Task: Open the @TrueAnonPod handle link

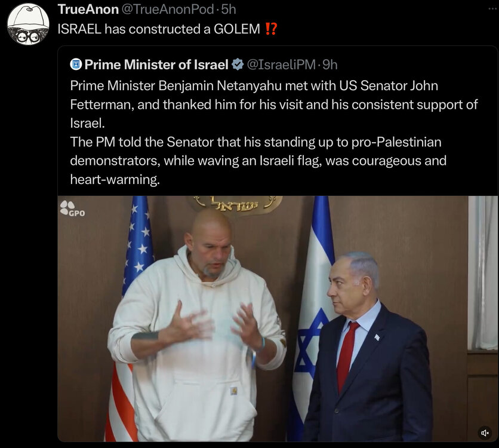Action: 168,9
